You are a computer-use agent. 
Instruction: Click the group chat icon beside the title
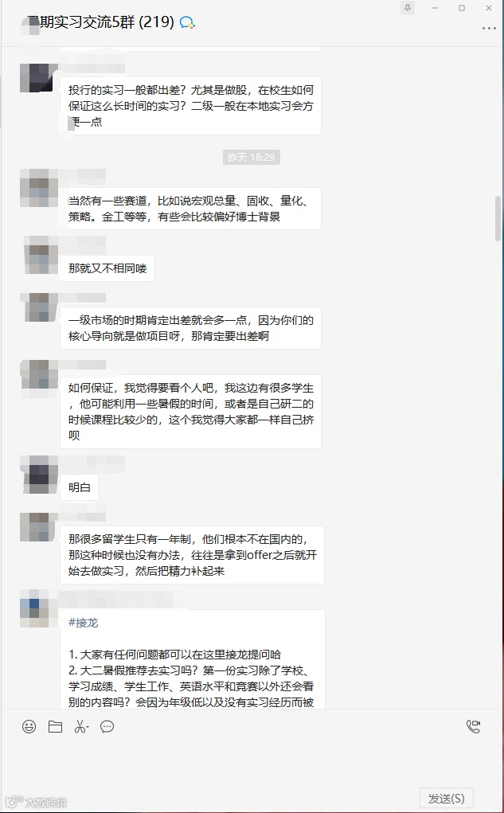(x=187, y=22)
